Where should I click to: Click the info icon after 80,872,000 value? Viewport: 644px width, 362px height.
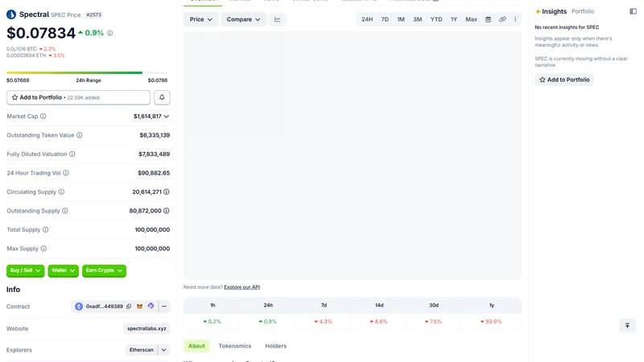pos(167,211)
